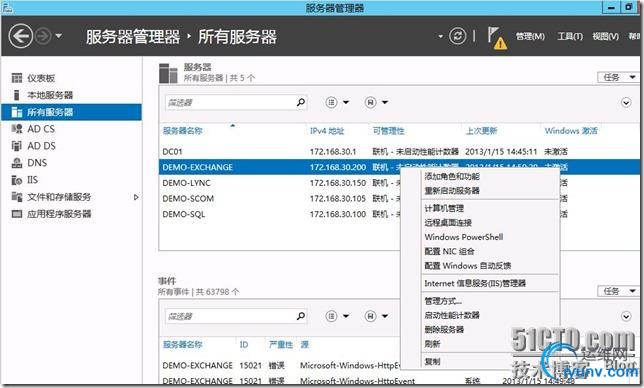Open servers list options icon
The height and width of the screenshot is (388, 644).
click(331, 102)
